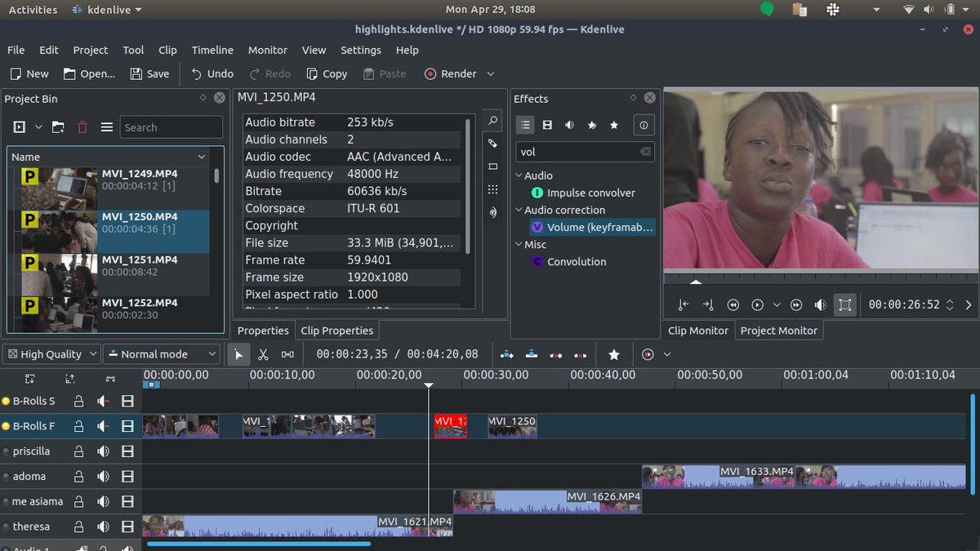The height and width of the screenshot is (551, 980).
Task: Switch to Project Monitor tab
Action: click(778, 331)
